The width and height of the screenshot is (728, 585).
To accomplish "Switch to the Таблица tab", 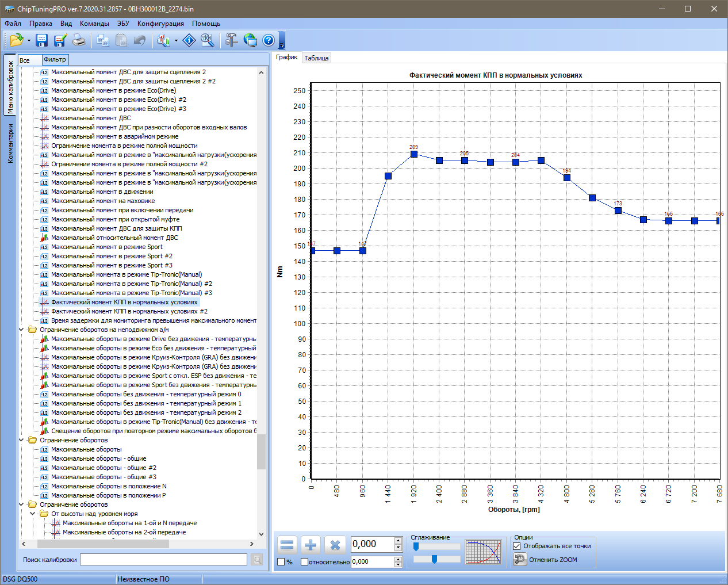I will 316,58.
